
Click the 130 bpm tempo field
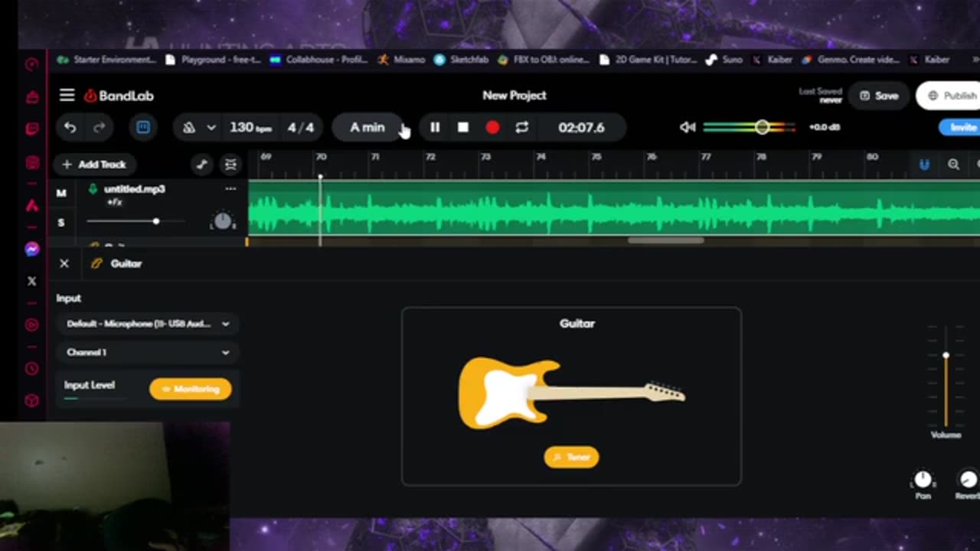(x=250, y=128)
